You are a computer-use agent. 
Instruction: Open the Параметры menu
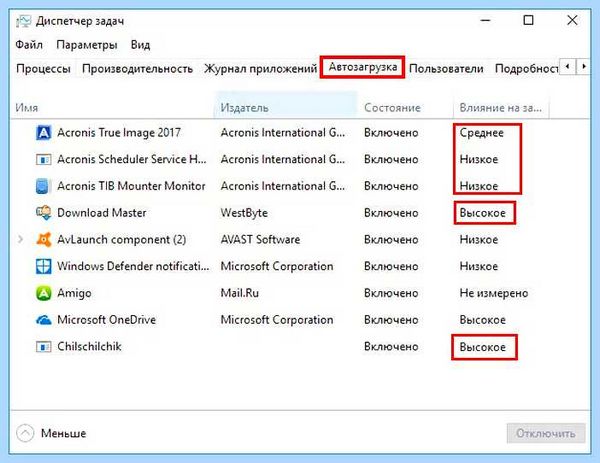click(86, 45)
